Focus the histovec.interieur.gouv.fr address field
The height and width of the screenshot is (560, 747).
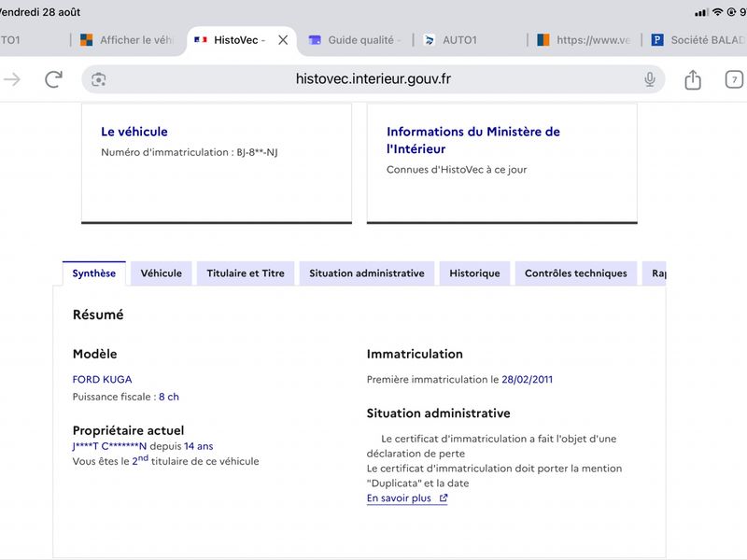373,79
